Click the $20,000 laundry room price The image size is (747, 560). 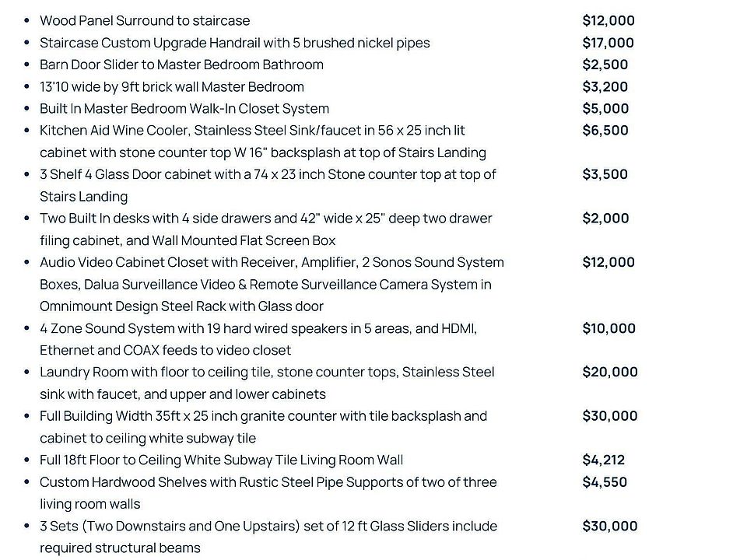click(609, 372)
